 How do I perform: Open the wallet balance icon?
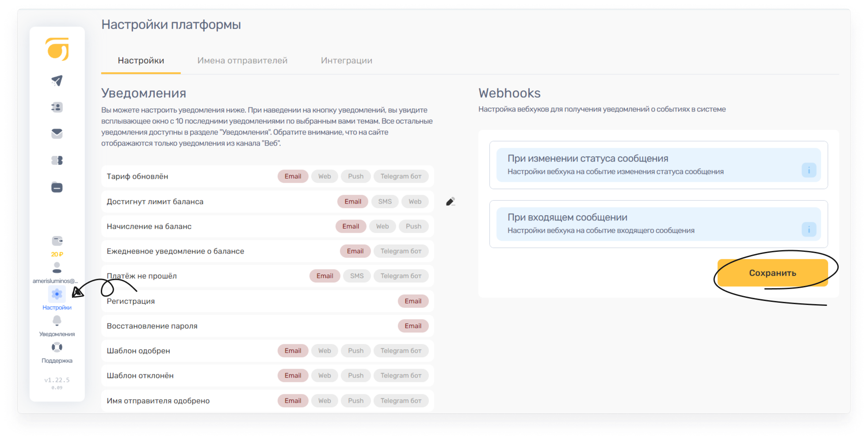point(57,241)
